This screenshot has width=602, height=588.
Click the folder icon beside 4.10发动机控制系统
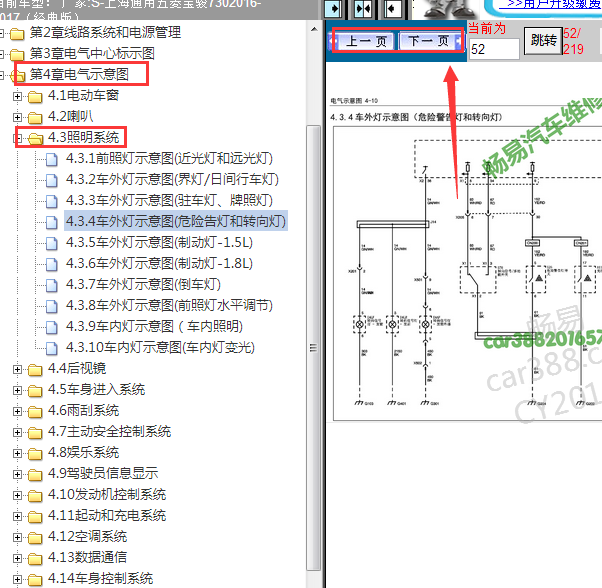(x=35, y=496)
